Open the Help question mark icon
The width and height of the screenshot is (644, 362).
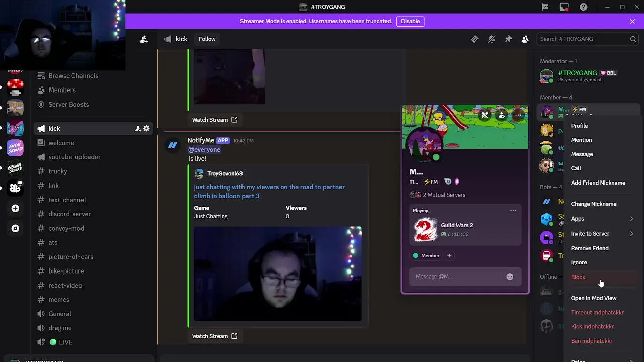coord(583,7)
